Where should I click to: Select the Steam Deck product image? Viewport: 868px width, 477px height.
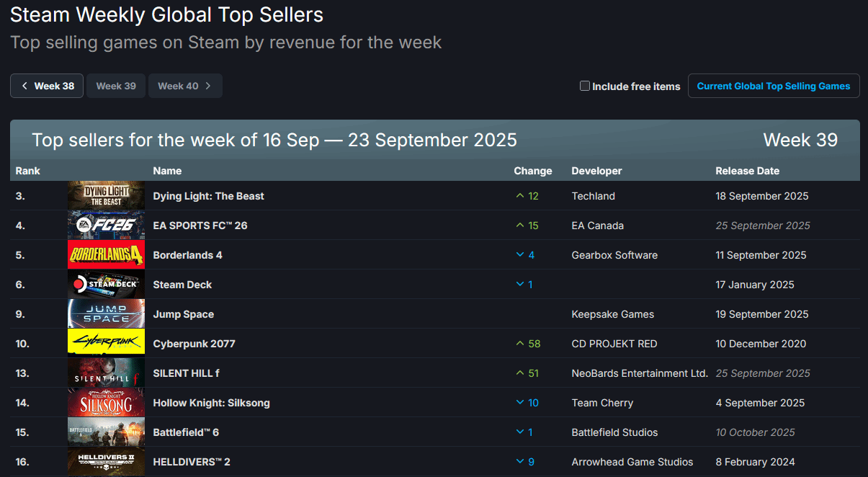(x=106, y=285)
